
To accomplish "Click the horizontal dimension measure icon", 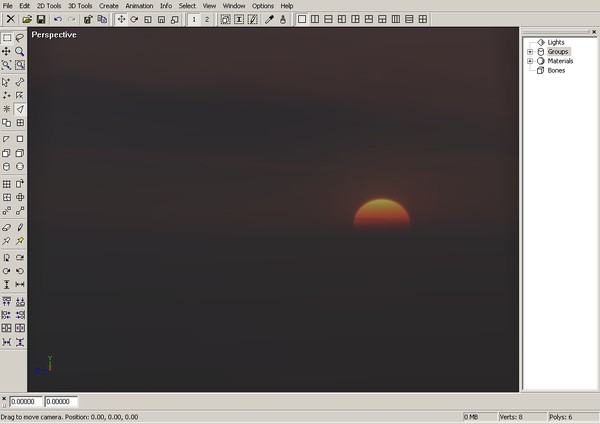I will click(20, 284).
